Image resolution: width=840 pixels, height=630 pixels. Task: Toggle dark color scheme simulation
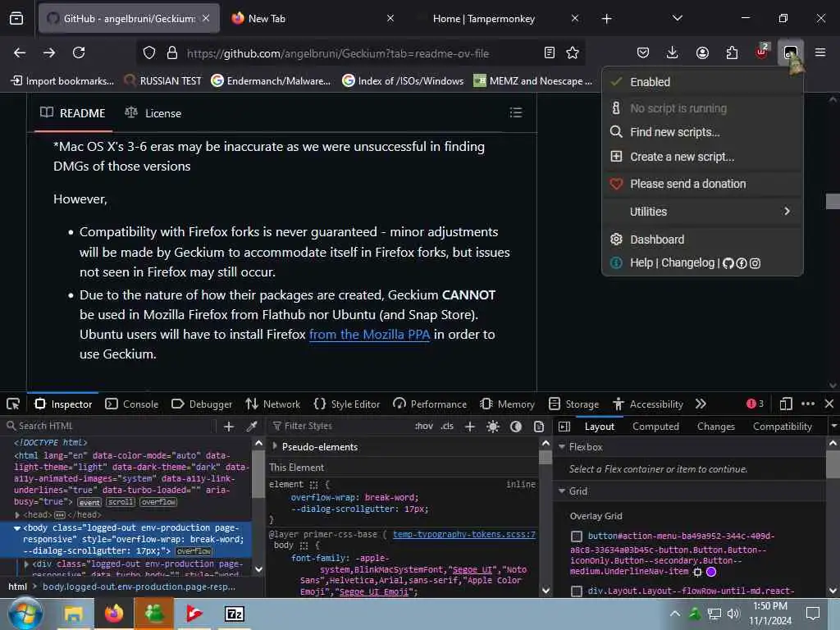pyautogui.click(x=515, y=427)
